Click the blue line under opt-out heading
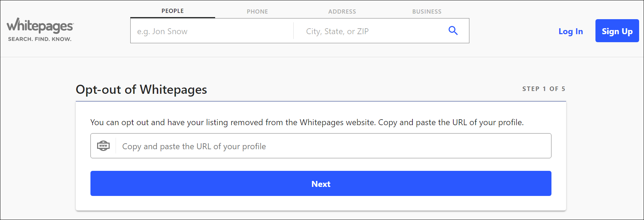The image size is (644, 220). click(321, 101)
